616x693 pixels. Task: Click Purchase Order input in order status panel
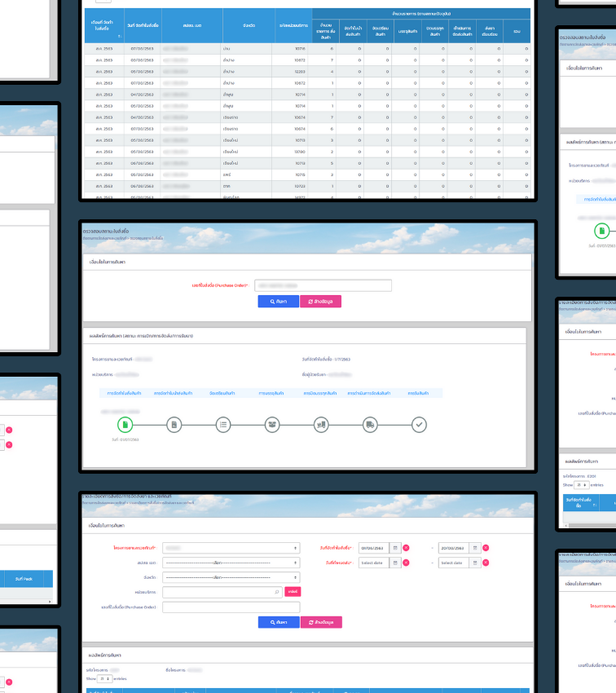323,285
